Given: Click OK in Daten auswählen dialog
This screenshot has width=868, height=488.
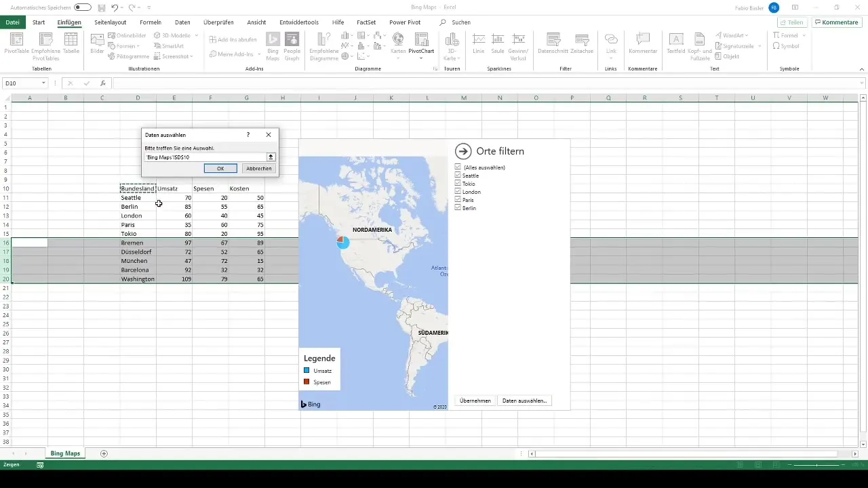Looking at the screenshot, I should point(220,168).
